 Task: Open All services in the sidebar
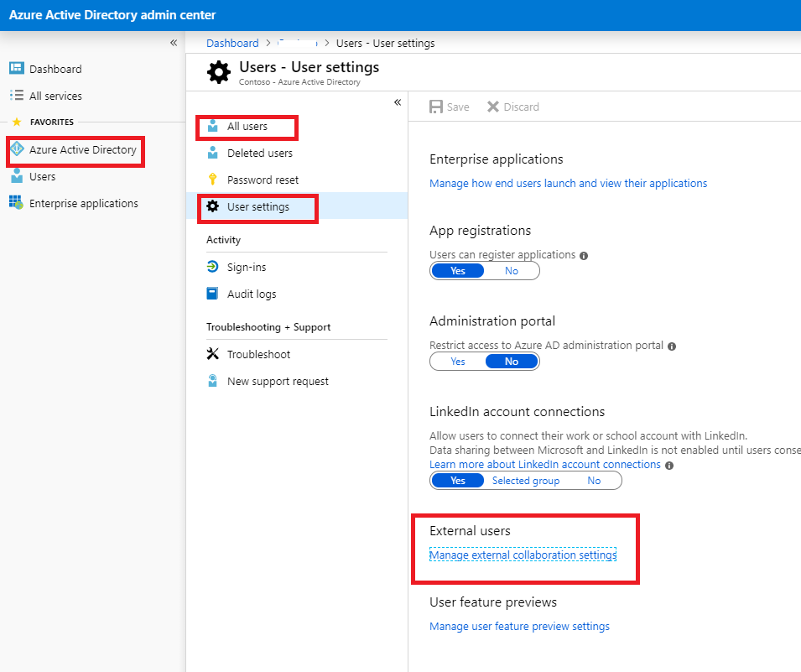55,96
